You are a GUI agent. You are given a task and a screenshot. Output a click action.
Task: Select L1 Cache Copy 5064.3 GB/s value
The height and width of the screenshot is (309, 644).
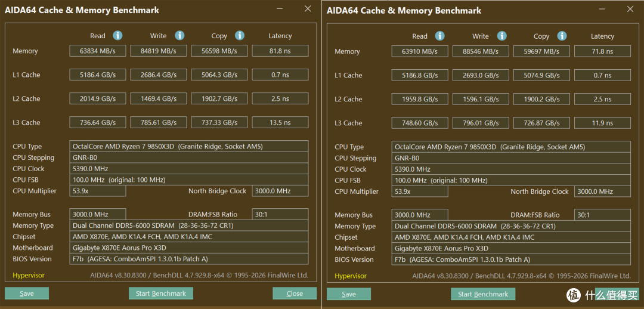(x=219, y=75)
